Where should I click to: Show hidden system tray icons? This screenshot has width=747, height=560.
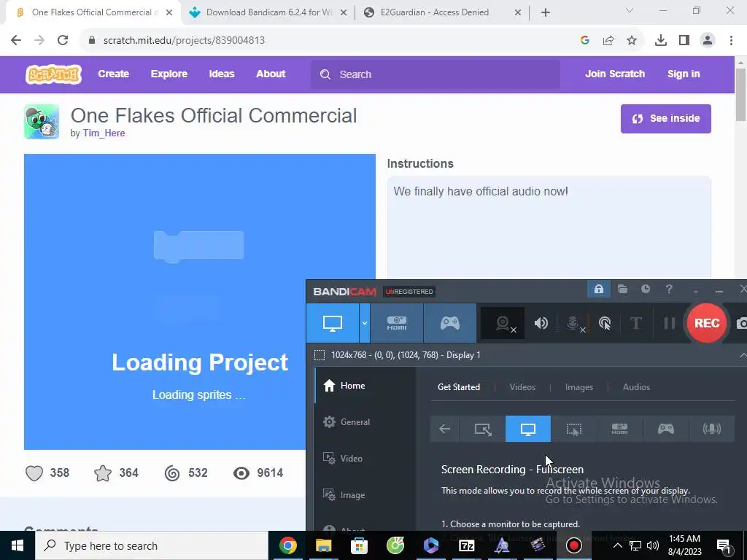click(617, 545)
